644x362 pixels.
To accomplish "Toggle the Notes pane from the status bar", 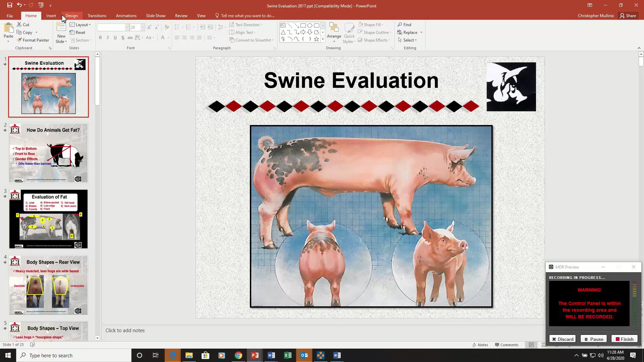I will tap(480, 345).
